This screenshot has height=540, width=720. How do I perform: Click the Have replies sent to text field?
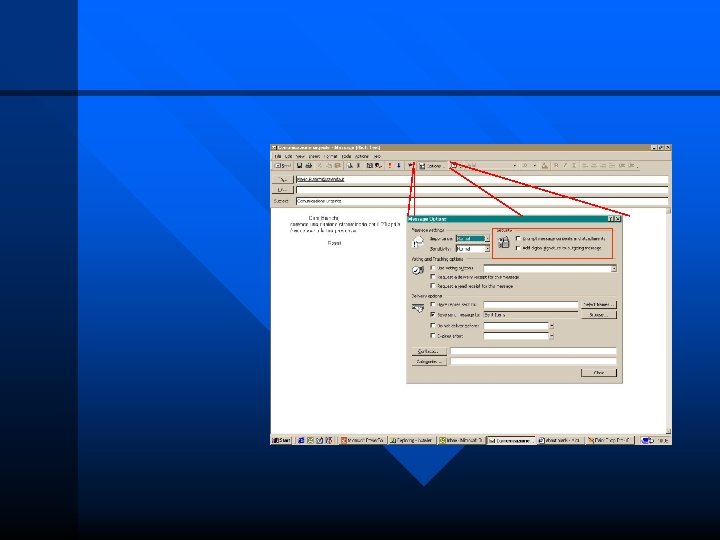(x=531, y=305)
